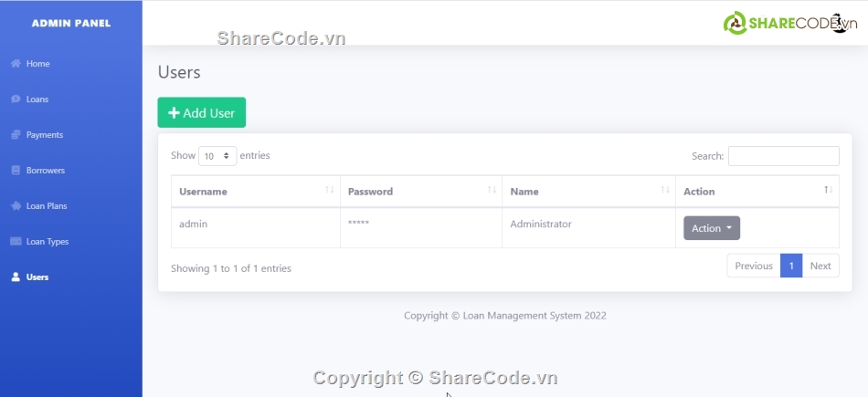
Task: Click the Loan Types icon in sidebar
Action: point(16,242)
